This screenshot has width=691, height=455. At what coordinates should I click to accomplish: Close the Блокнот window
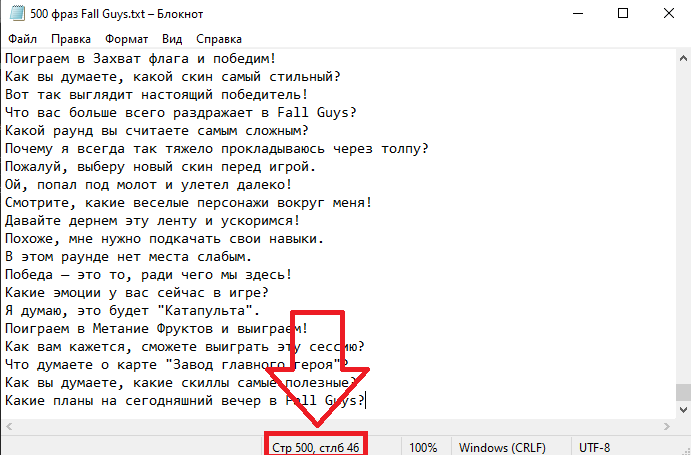[667, 14]
